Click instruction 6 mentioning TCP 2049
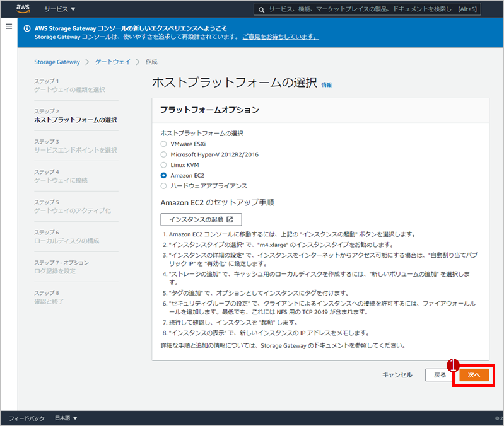The image size is (504, 426). [319, 308]
